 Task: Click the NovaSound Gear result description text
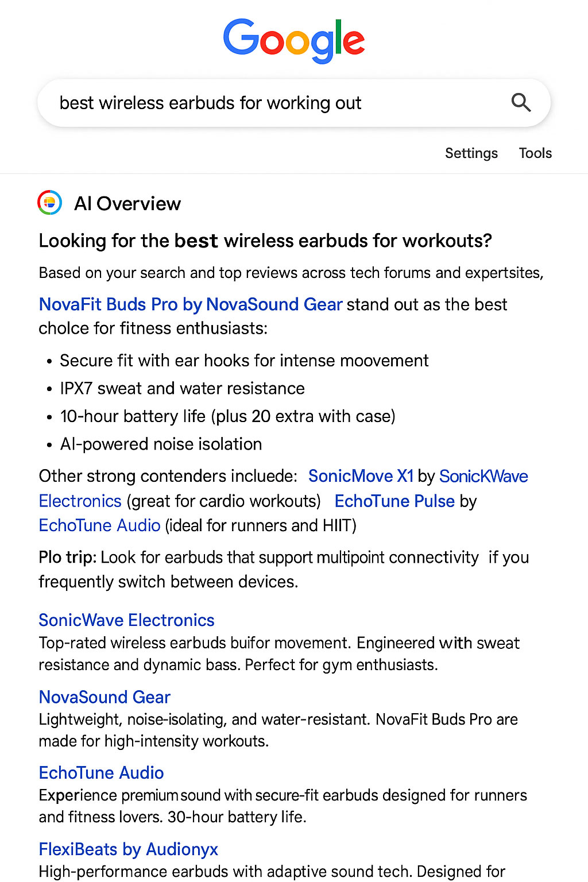pyautogui.click(x=278, y=730)
